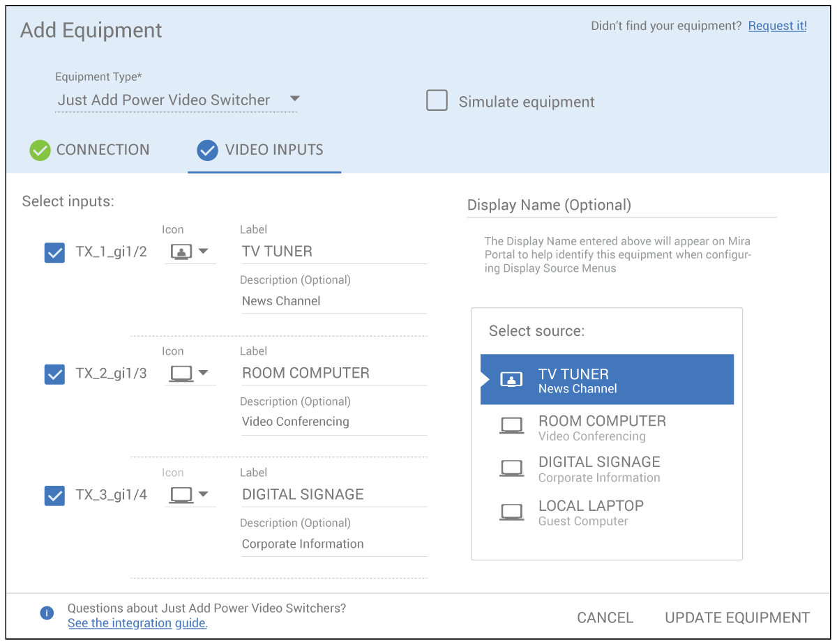Click the laptop icon beside DIGITAL SIGNAGE source
Viewport: 837px width, 644px height.
click(x=511, y=468)
